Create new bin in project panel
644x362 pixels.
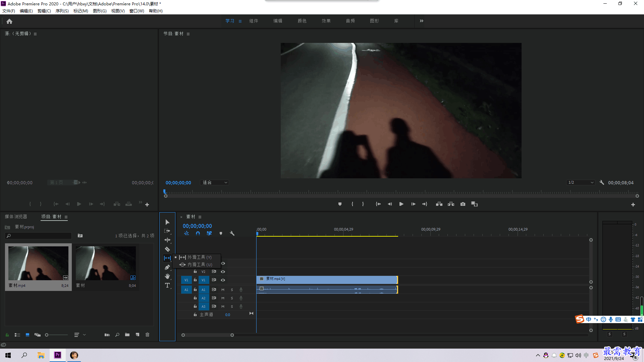pyautogui.click(x=127, y=335)
